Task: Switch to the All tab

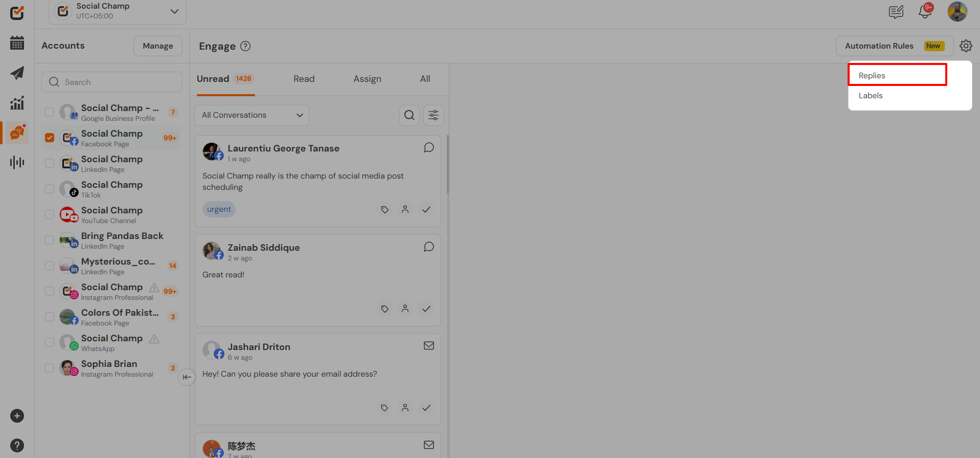Action: [425, 79]
